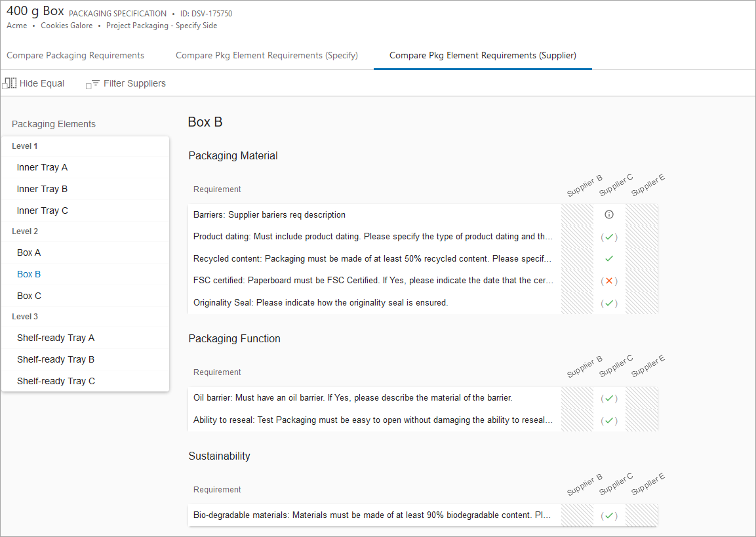Open the info icon in the Barriers row
756x537 pixels.
tap(609, 214)
